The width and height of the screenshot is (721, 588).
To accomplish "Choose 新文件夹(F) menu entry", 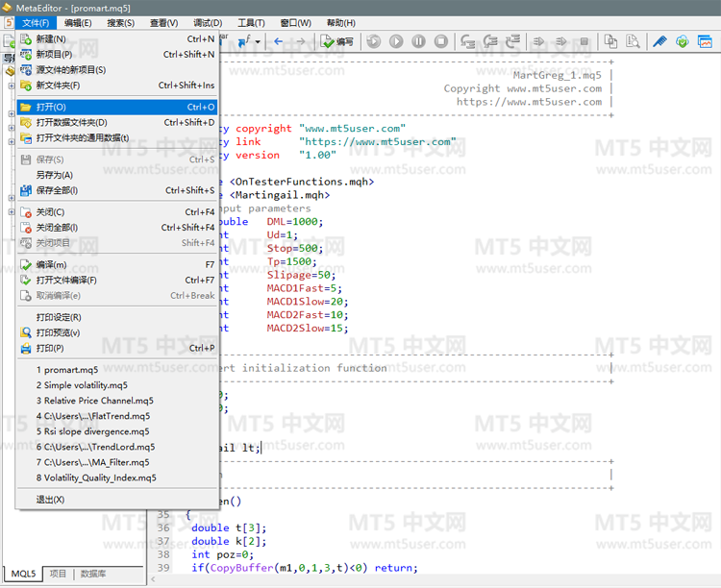I will [x=117, y=86].
